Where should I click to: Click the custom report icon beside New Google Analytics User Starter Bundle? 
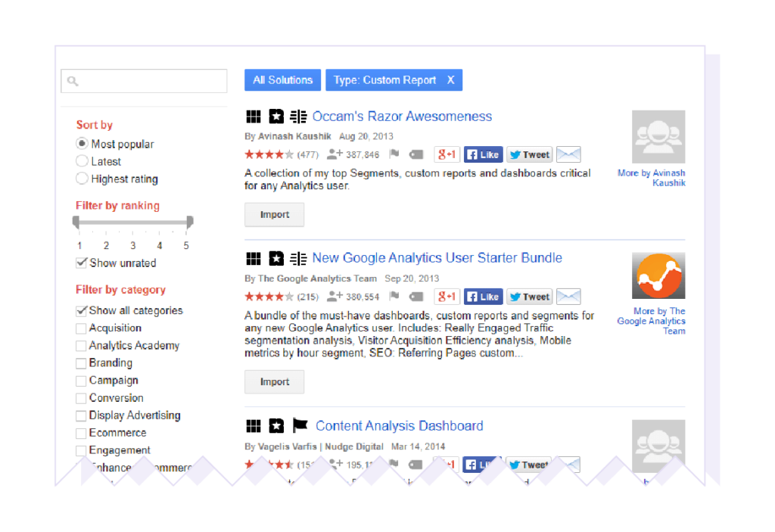click(298, 258)
